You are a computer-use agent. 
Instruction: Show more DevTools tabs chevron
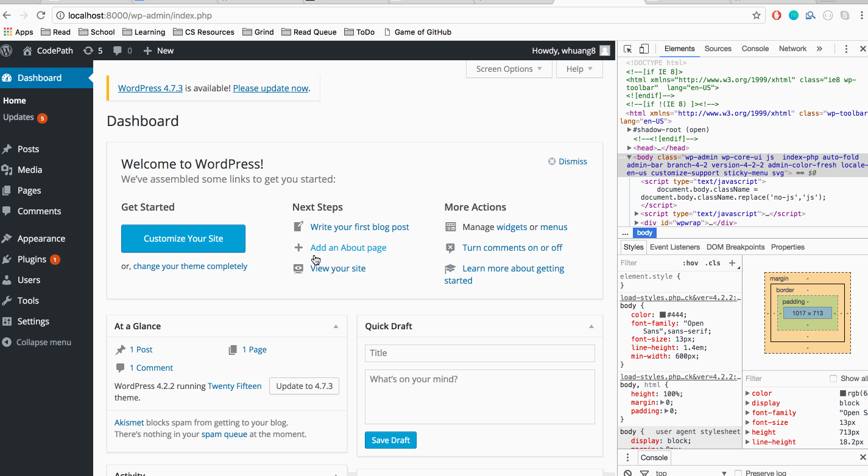tap(819, 49)
